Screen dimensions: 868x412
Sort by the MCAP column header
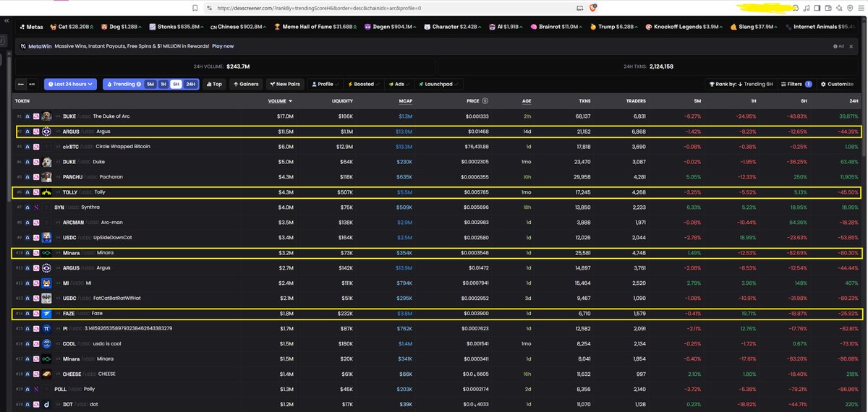405,101
